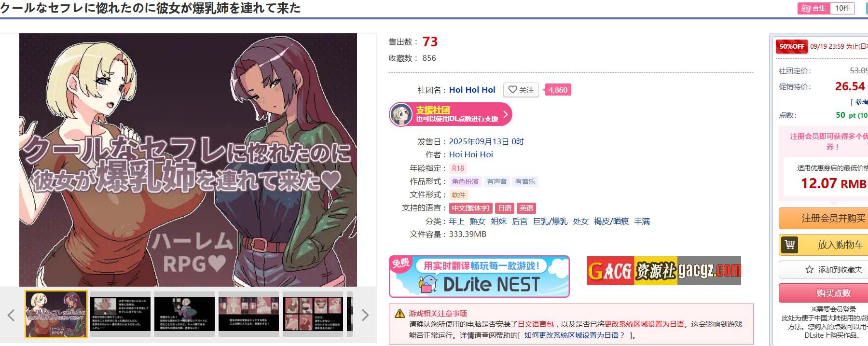Viewport: 868px width, 346px height.
Task: Click the shopping cart icon beside 放入购物车
Action: 790,245
